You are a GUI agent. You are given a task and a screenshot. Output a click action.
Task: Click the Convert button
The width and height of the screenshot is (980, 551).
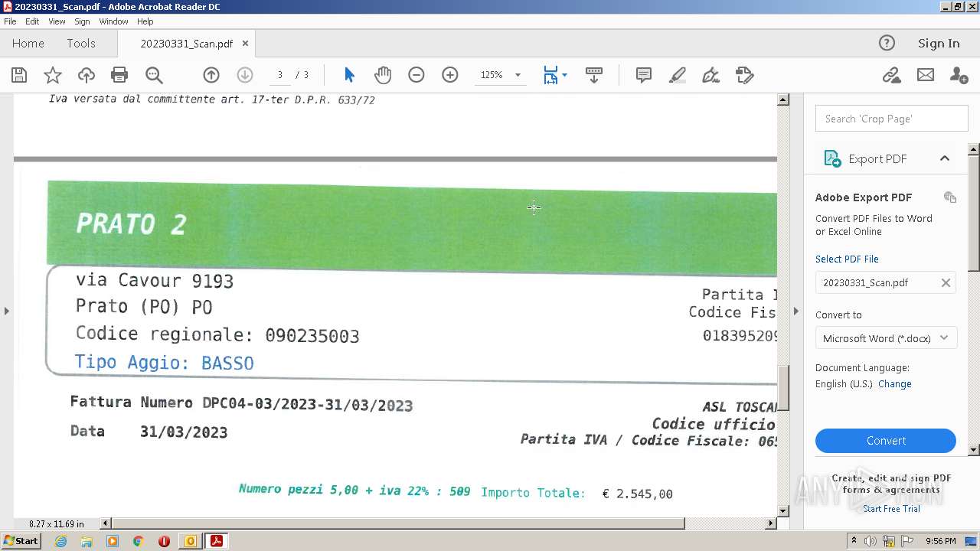[x=886, y=441]
